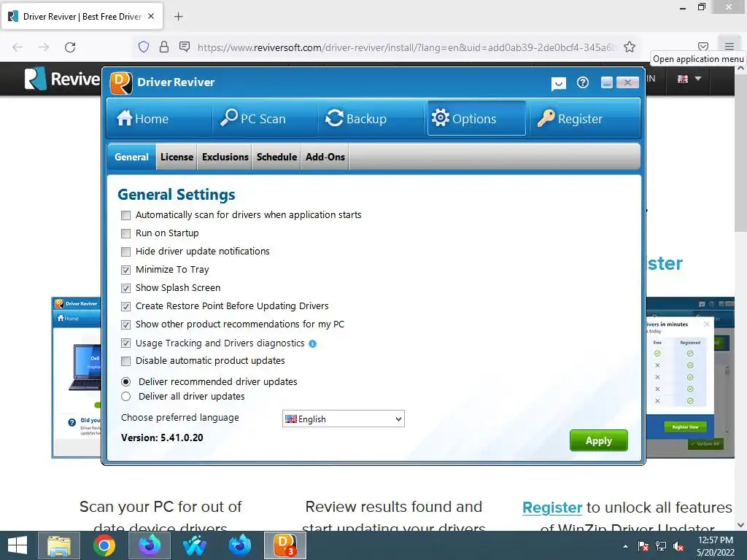The width and height of the screenshot is (747, 560).
Task: Bookmark this page with the star
Action: click(x=630, y=47)
